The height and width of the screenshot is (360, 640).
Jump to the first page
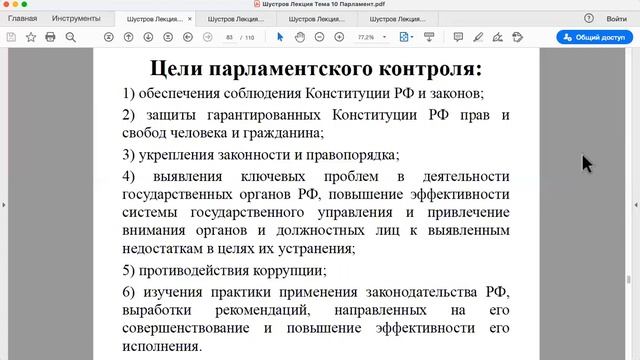[109, 37]
